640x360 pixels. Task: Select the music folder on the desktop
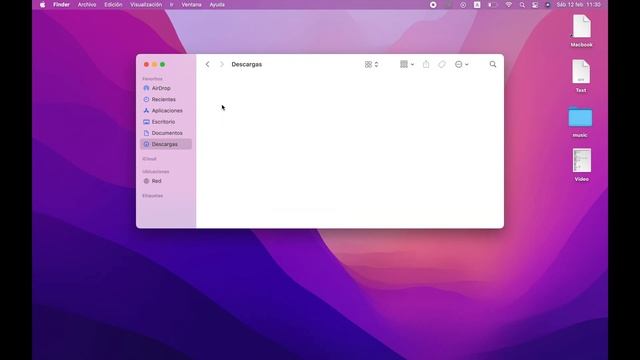[580, 122]
